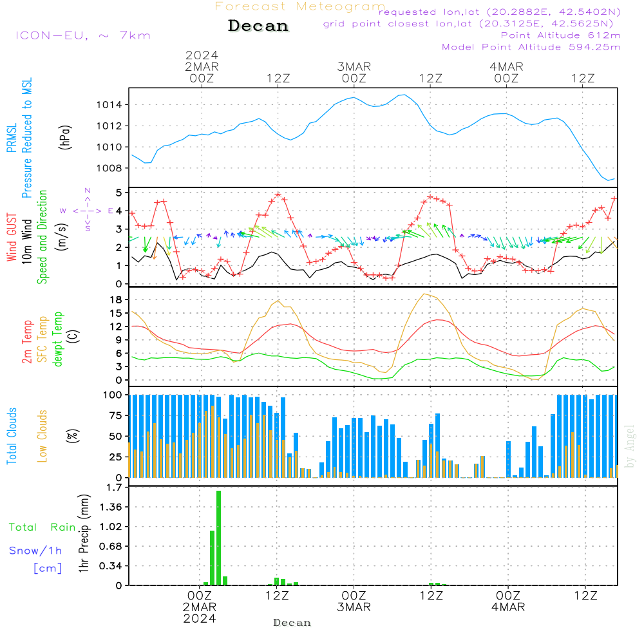Click the '[cm]' snow unit label

tap(48, 569)
